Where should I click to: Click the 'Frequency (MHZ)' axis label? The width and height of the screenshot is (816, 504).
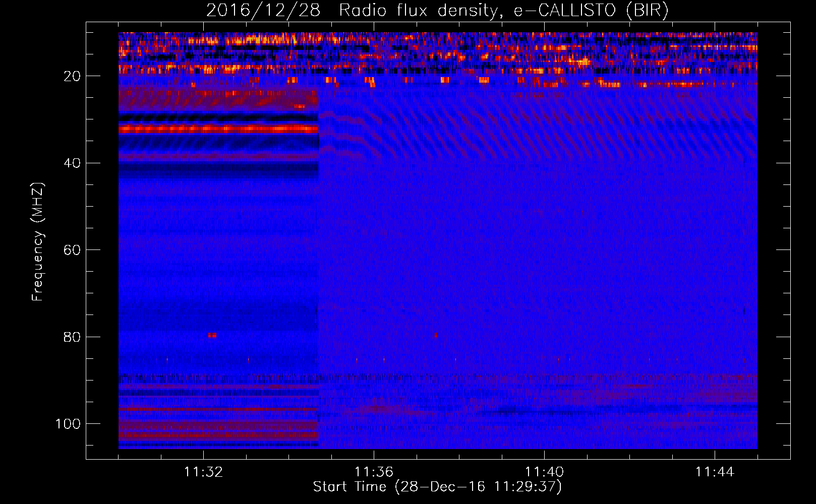click(38, 242)
